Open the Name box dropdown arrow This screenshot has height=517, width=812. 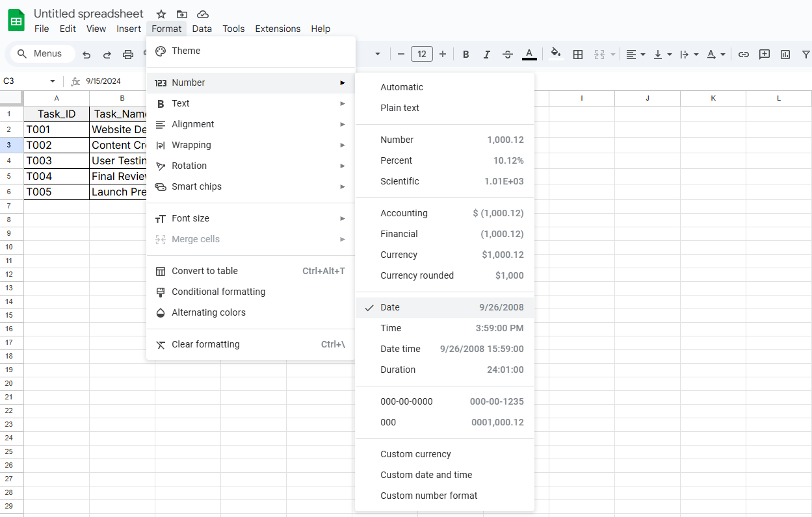53,81
